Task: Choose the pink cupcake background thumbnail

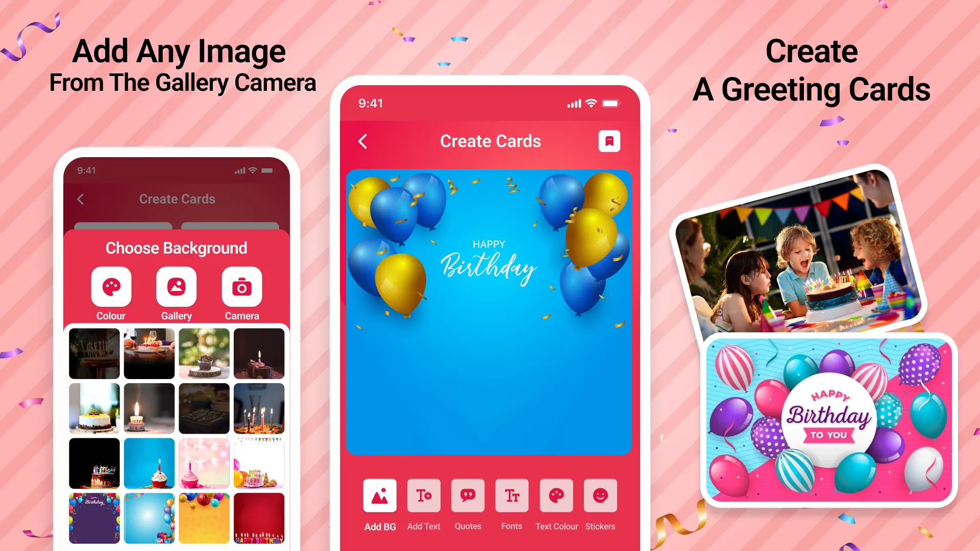Action: point(203,463)
